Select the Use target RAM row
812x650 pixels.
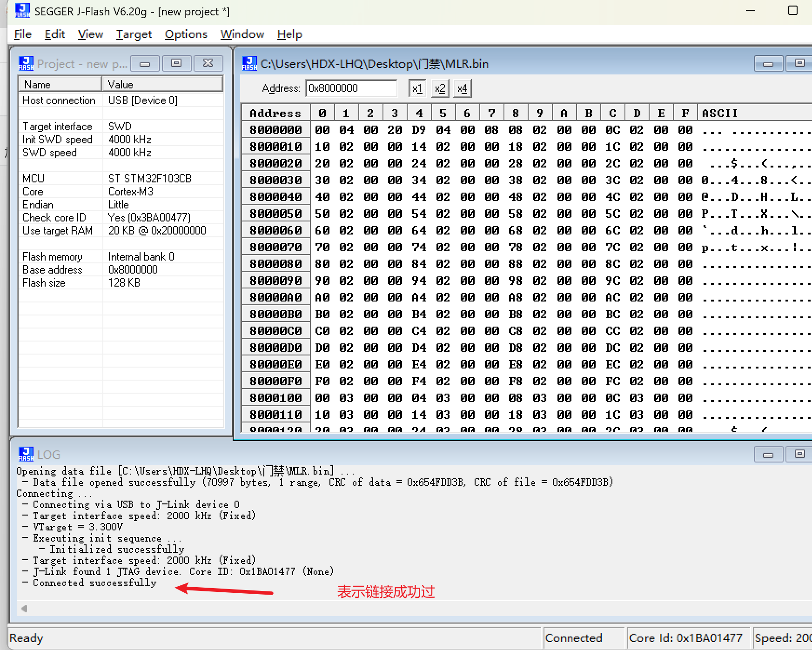pyautogui.click(x=121, y=231)
